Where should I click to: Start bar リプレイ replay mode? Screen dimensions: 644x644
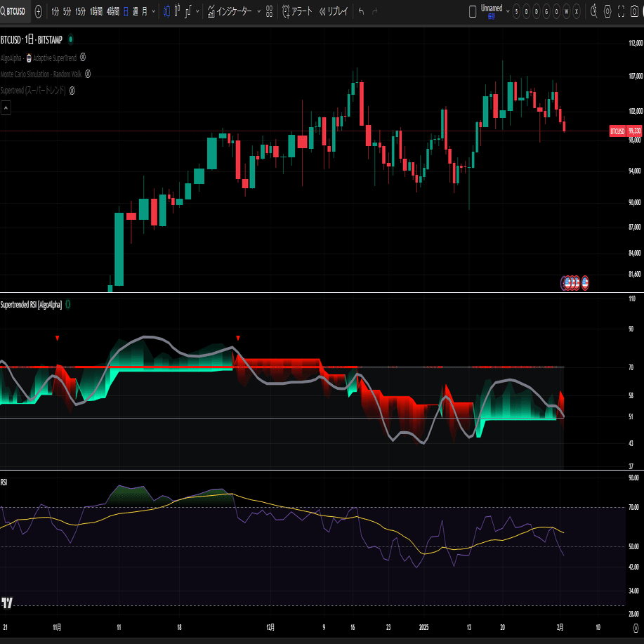[334, 11]
